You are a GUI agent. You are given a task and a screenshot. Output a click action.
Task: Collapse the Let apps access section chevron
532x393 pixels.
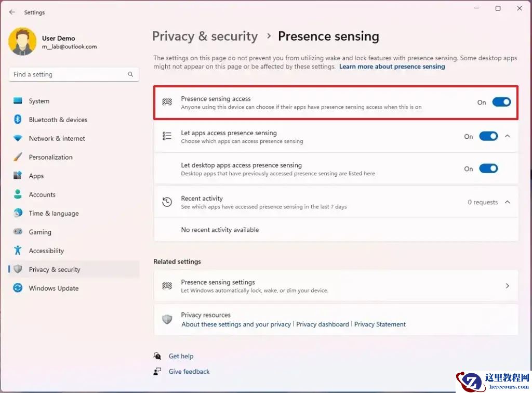coord(508,136)
